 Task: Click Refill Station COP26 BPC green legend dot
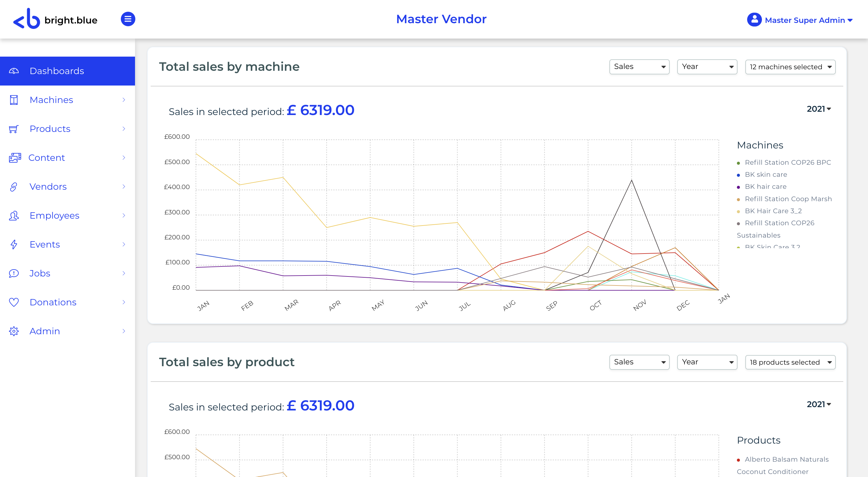coord(738,163)
